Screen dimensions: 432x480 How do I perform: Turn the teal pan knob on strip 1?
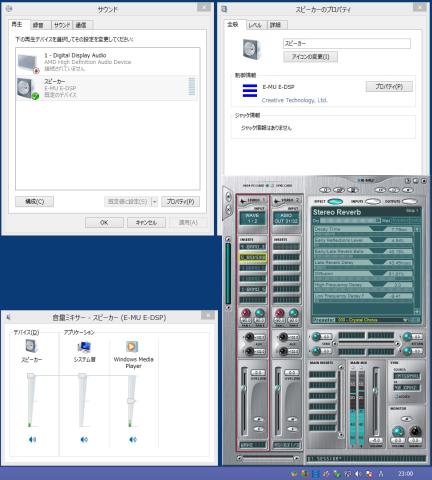(260, 313)
